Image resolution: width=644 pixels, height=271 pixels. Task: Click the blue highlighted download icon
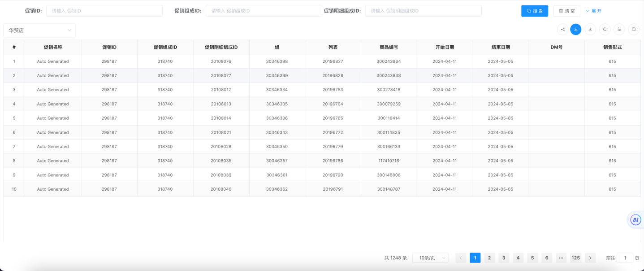pos(576,29)
